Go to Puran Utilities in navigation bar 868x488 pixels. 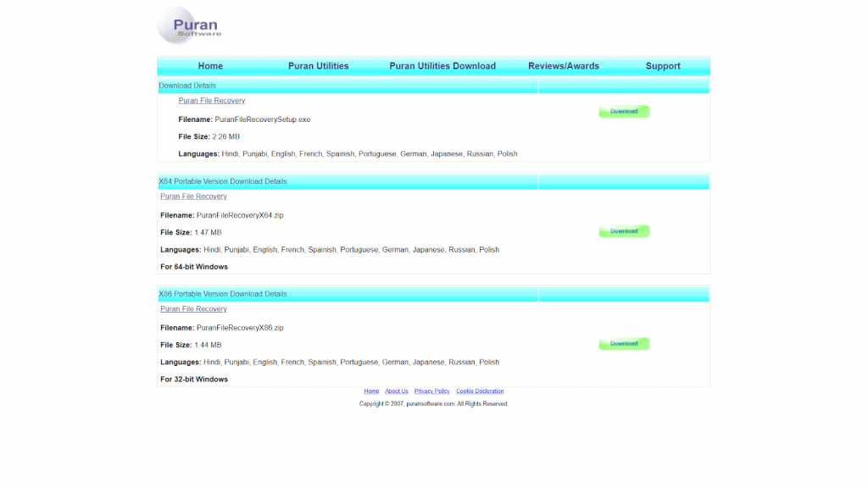click(318, 66)
